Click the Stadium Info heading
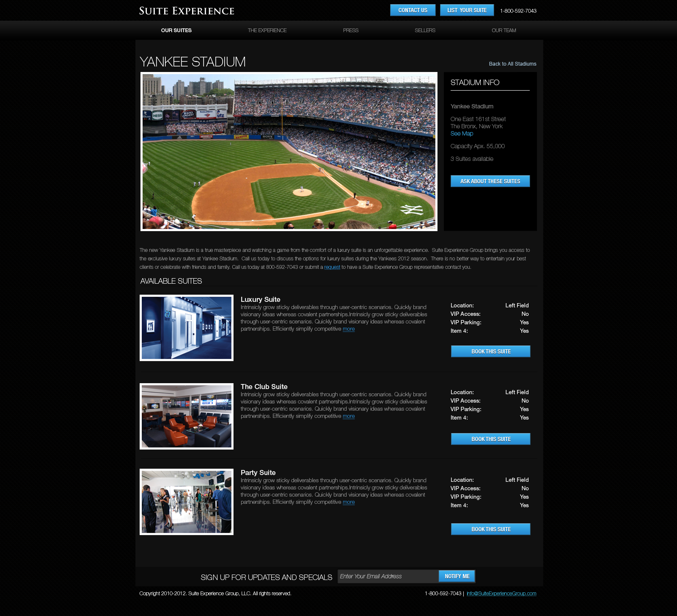The width and height of the screenshot is (677, 616). click(x=475, y=83)
